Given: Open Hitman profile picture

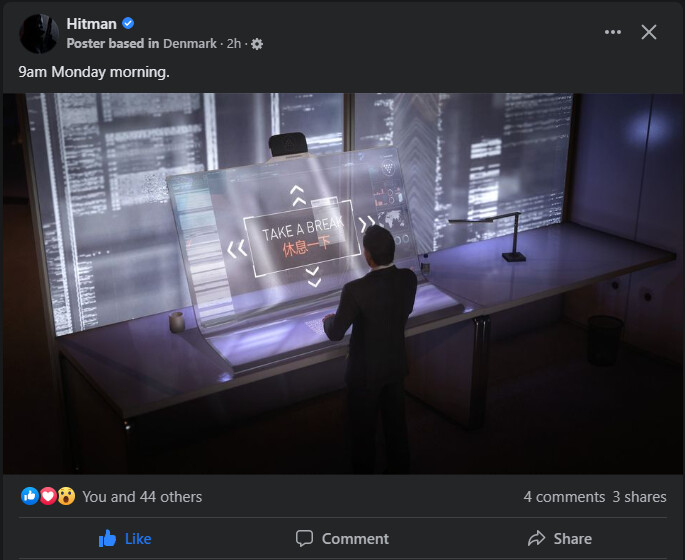Looking at the screenshot, I should coord(39,34).
